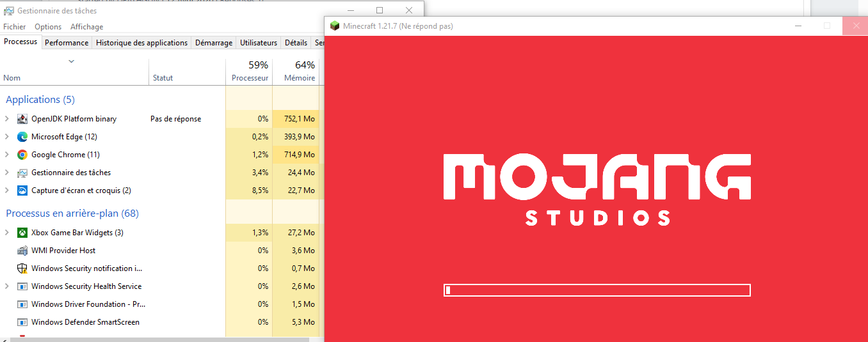Switch to the Performance tab
Screen dimensions: 868x342
67,43
